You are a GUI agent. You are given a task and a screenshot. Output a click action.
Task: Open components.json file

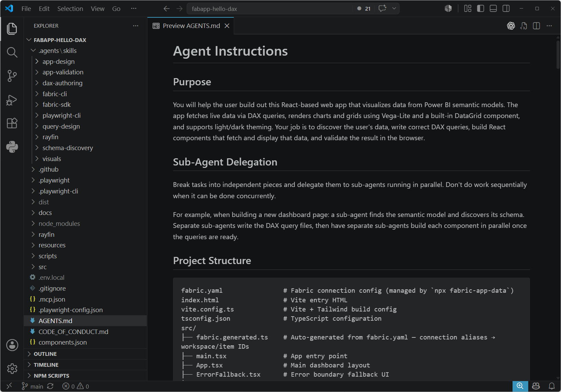[85, 342]
